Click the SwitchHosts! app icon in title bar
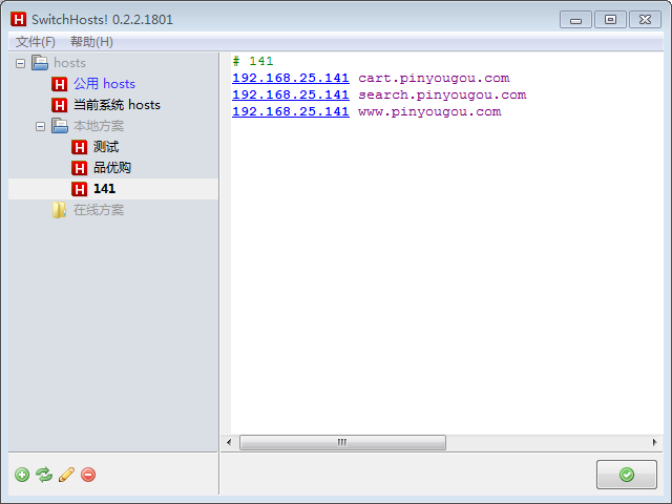This screenshot has width=672, height=504. point(18,19)
